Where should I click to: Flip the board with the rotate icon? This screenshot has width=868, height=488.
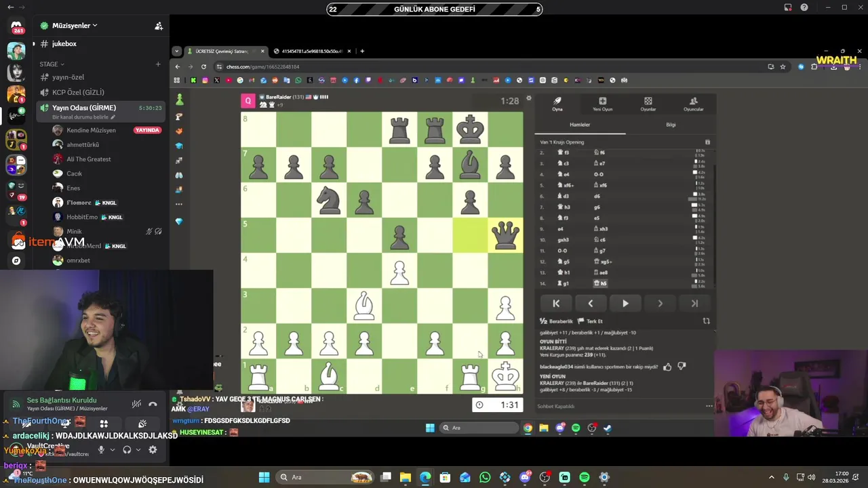pyautogui.click(x=706, y=321)
